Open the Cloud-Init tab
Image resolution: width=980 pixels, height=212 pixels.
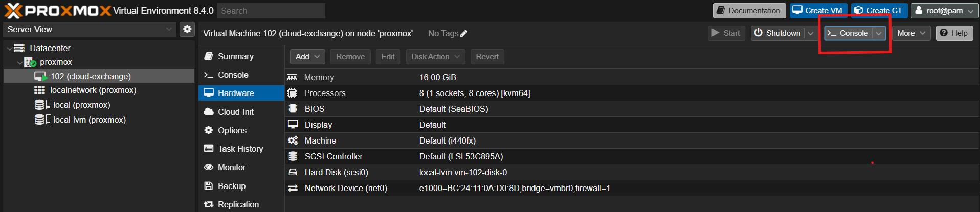(x=241, y=112)
